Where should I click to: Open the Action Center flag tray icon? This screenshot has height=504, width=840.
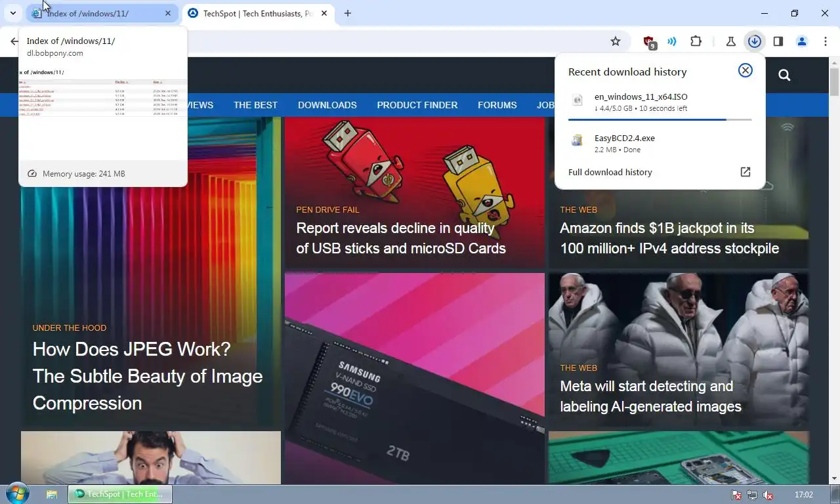736,495
